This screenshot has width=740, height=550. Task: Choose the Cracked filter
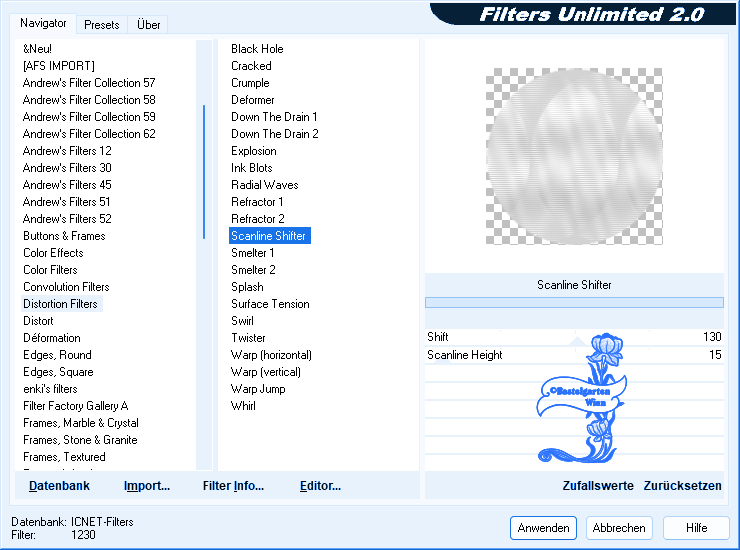251,66
